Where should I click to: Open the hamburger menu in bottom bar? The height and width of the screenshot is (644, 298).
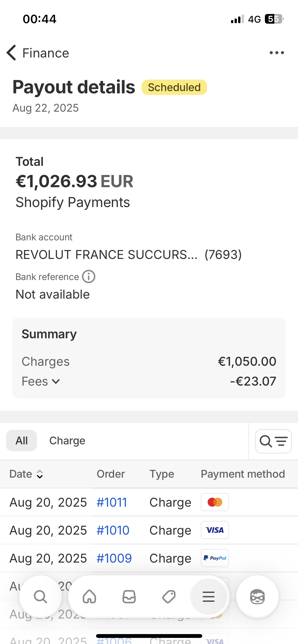tap(209, 596)
